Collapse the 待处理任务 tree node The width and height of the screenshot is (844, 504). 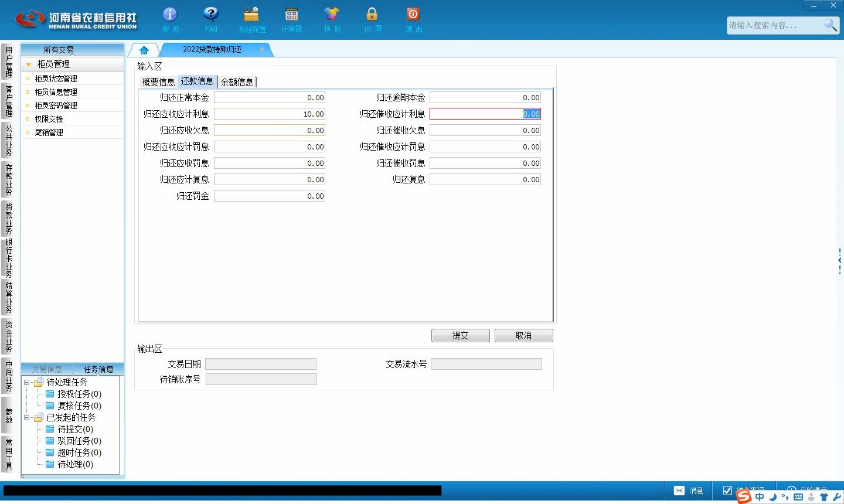[26, 382]
